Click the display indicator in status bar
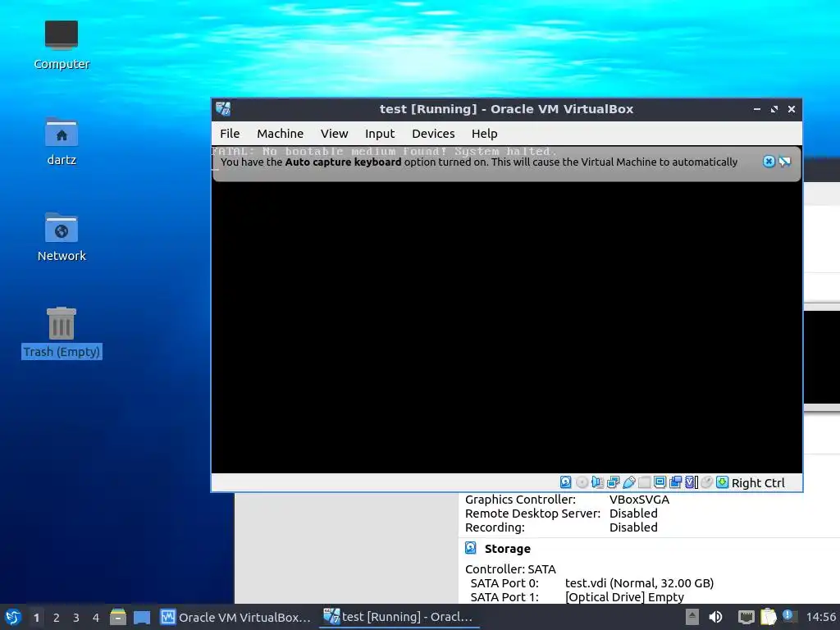This screenshot has width=840, height=630. [x=660, y=482]
